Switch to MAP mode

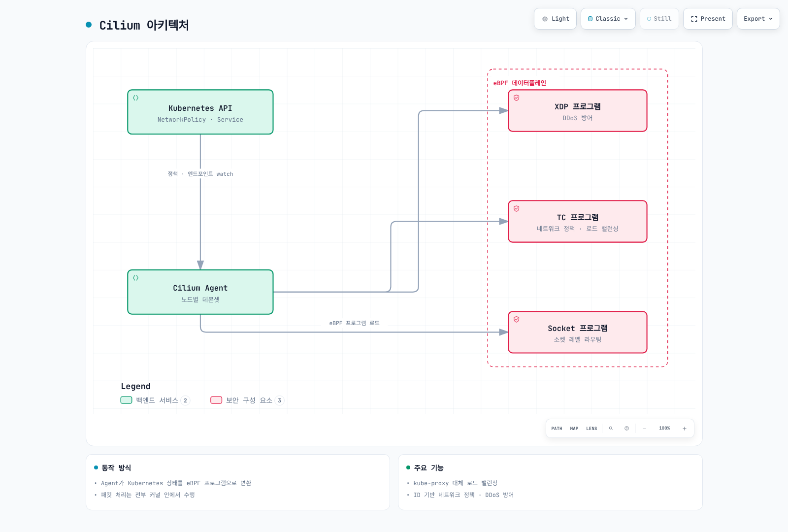click(574, 429)
